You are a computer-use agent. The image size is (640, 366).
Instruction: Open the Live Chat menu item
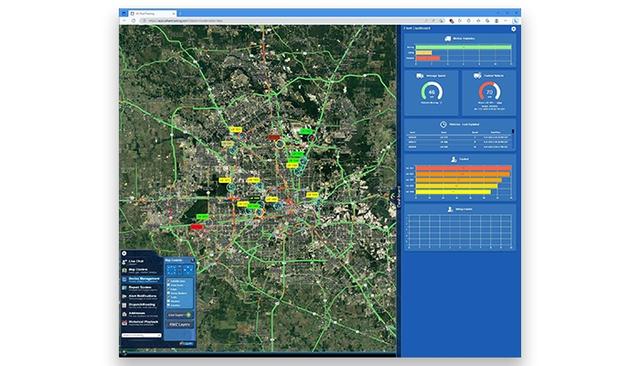click(x=141, y=262)
